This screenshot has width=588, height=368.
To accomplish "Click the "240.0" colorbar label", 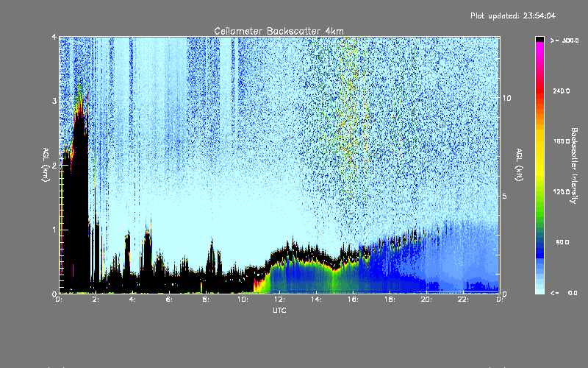I will coord(562,91).
